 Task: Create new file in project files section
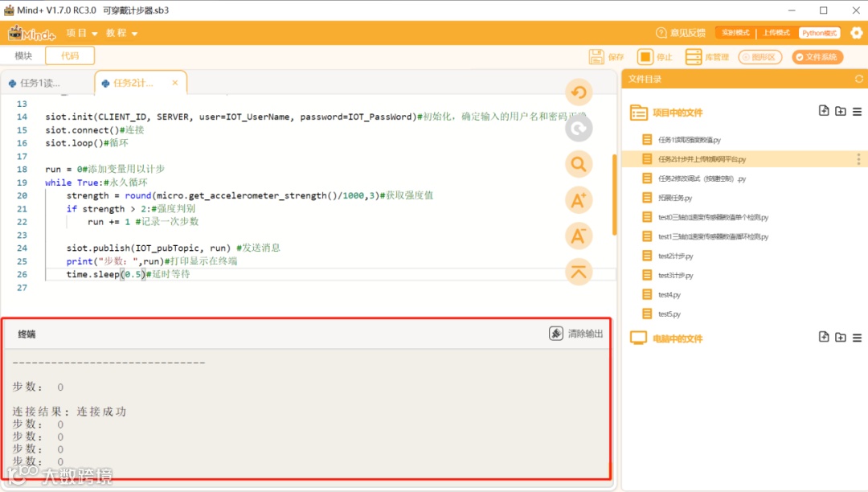coord(824,111)
